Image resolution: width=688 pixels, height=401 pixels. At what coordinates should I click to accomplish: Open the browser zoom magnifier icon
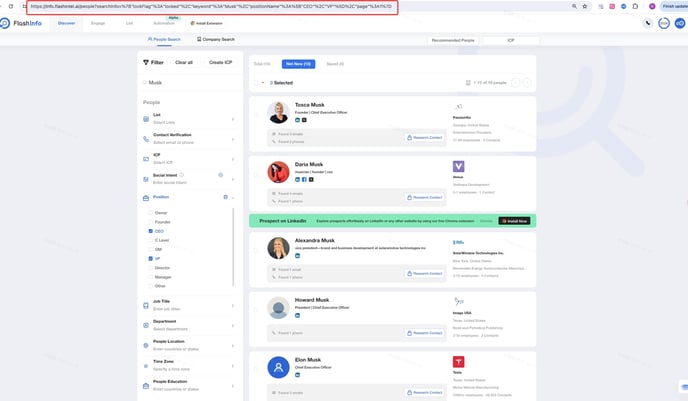click(574, 6)
